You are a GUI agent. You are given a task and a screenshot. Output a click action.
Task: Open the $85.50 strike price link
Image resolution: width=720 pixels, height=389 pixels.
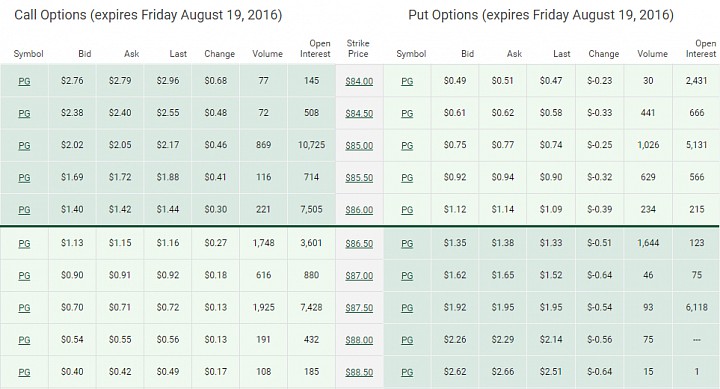pos(359,178)
